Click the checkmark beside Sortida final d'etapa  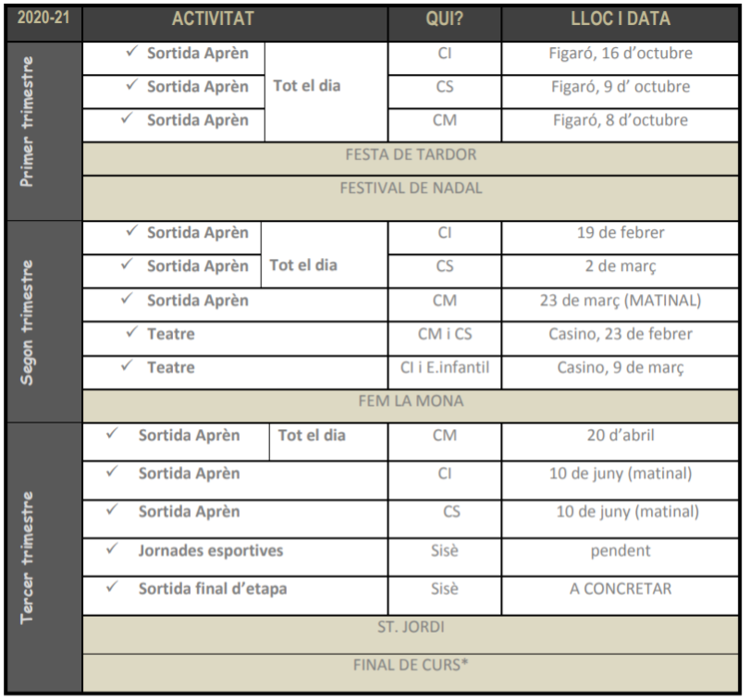tap(112, 586)
